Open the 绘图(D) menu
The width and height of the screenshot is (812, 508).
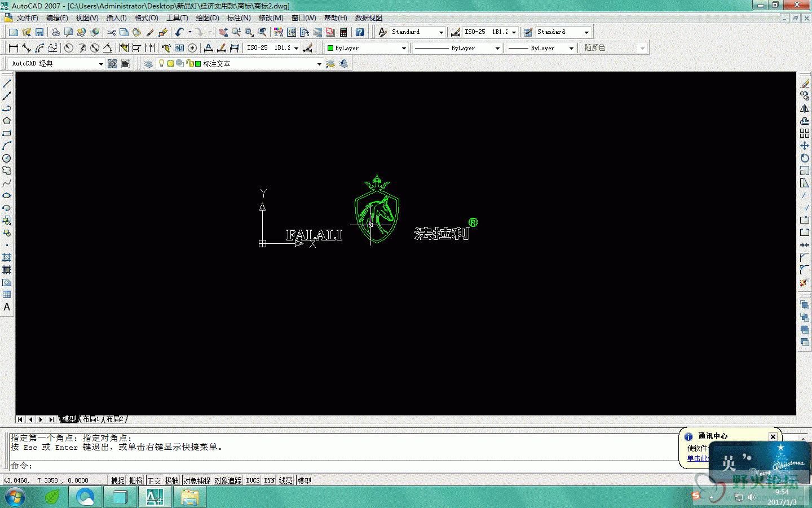tap(208, 18)
